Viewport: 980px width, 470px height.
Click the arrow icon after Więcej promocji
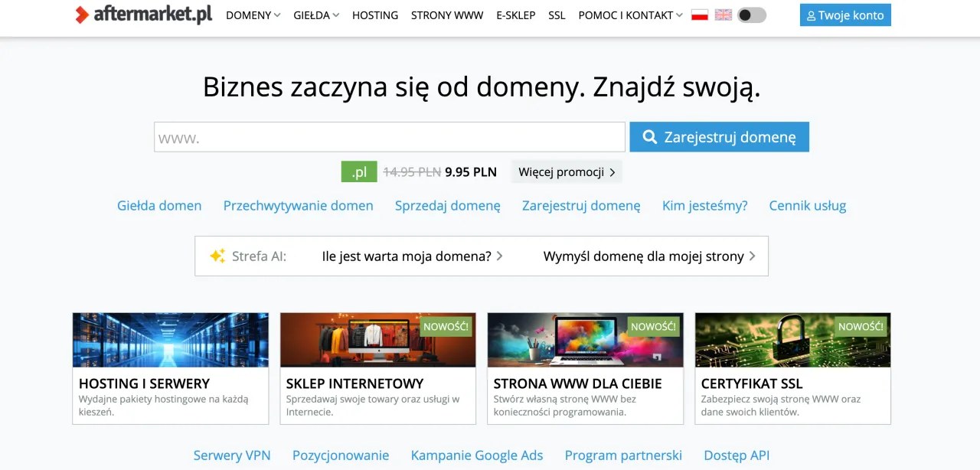click(612, 171)
